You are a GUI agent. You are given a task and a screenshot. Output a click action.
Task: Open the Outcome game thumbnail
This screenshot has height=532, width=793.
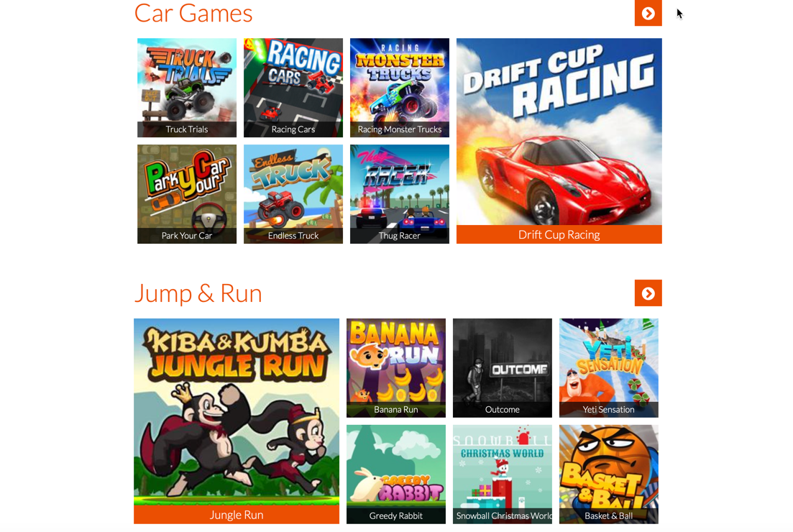click(503, 367)
